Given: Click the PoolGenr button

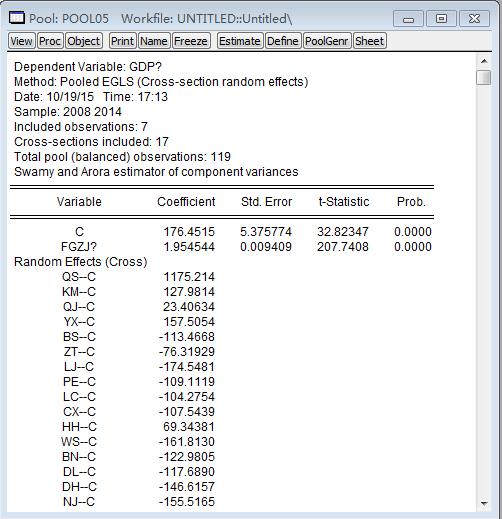Looking at the screenshot, I should [327, 41].
